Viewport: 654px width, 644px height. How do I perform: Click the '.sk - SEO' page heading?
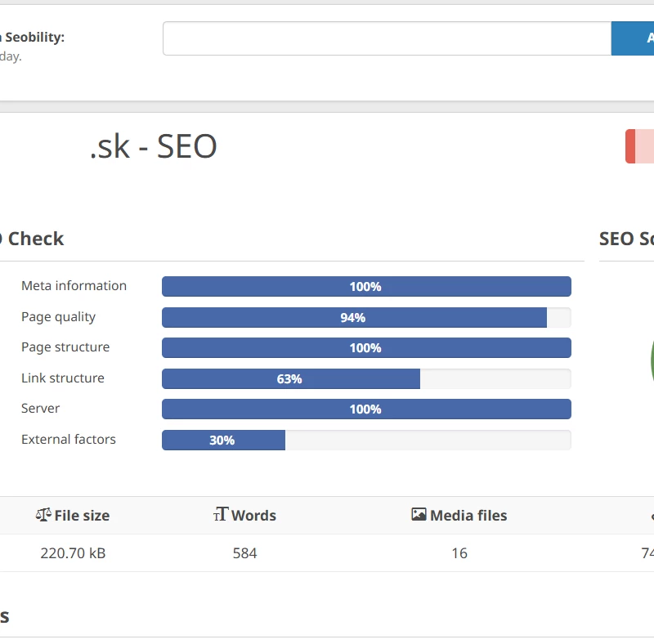(x=154, y=146)
